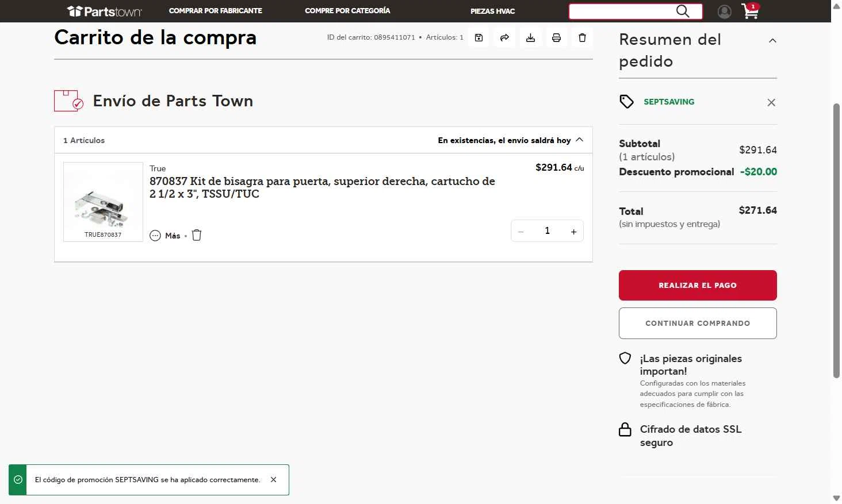Viewport: 842px width, 504px height.
Task: Open the Comprar por fabricante menu
Action: (216, 11)
